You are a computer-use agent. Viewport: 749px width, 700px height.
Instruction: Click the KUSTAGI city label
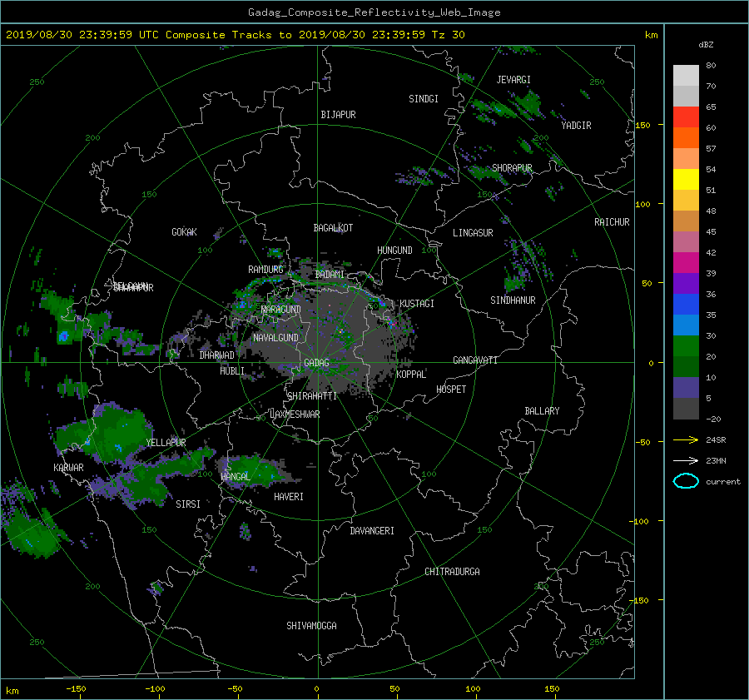point(417,304)
